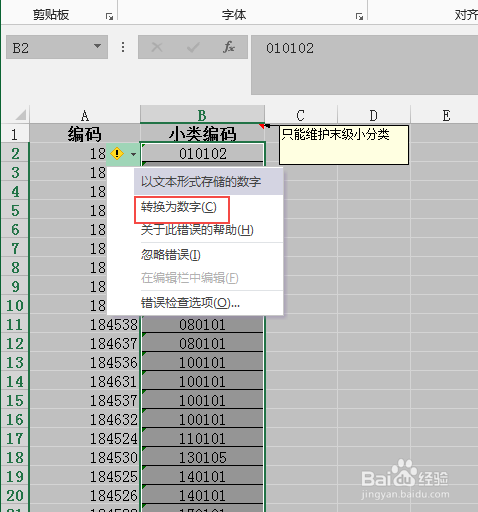Click comment box 只能维护末级小分类
Image resolution: width=478 pixels, height=512 pixels.
(344, 145)
